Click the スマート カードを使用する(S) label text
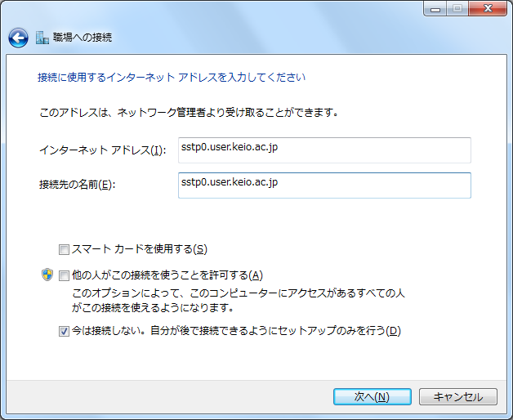 pos(139,248)
